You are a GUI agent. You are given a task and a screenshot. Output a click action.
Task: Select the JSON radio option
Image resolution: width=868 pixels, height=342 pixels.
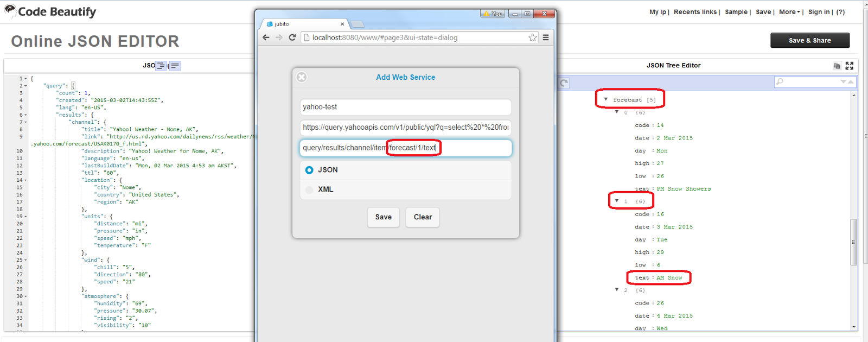click(309, 170)
